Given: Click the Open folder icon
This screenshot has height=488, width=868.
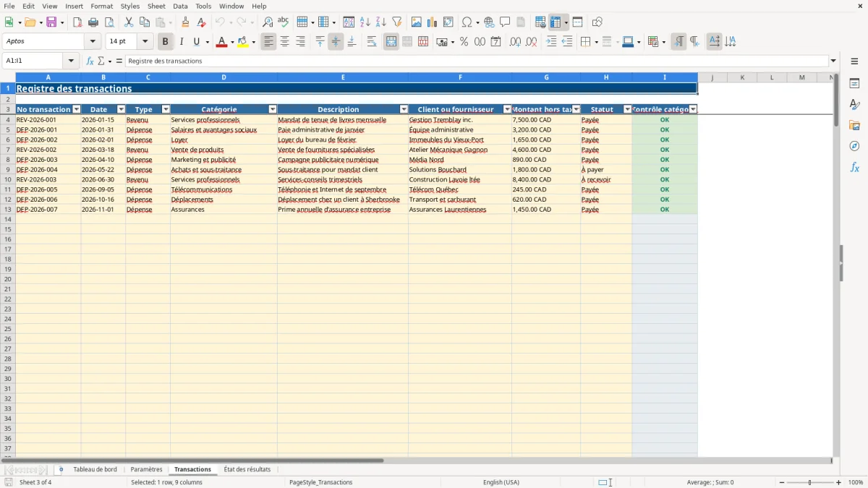Looking at the screenshot, I should coord(30,22).
